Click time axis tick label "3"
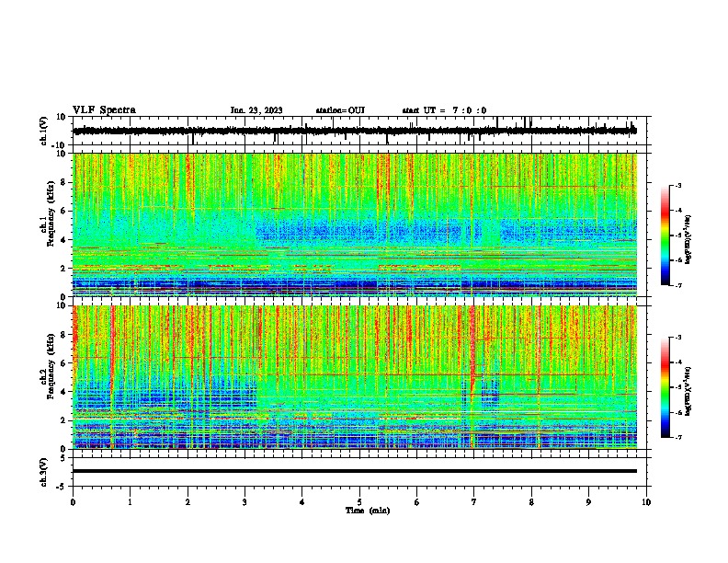The height and width of the screenshot is (563, 728). pyautogui.click(x=245, y=502)
